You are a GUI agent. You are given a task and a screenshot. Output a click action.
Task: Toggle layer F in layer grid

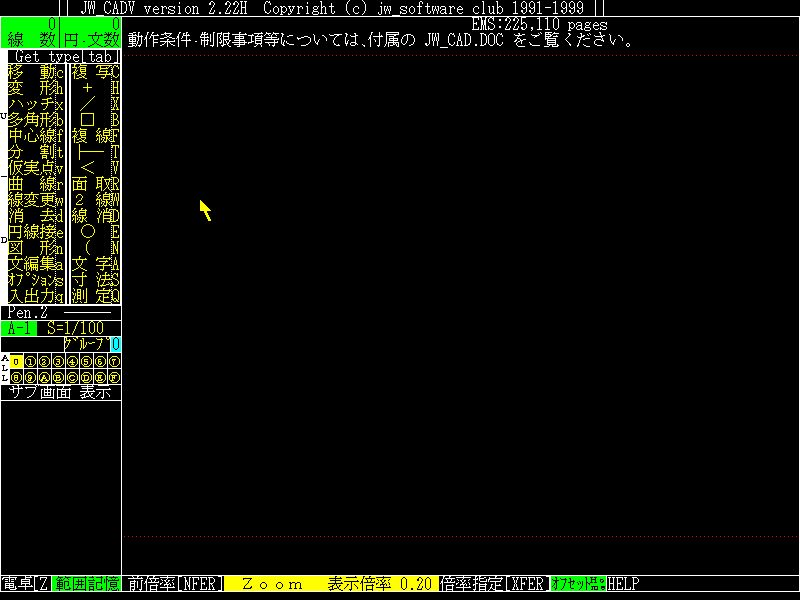[114, 378]
